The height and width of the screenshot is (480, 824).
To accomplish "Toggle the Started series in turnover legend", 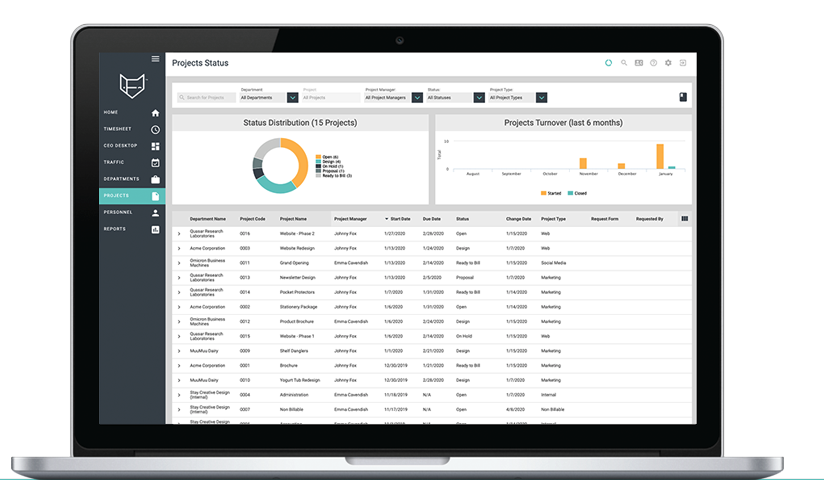I will click(x=550, y=193).
